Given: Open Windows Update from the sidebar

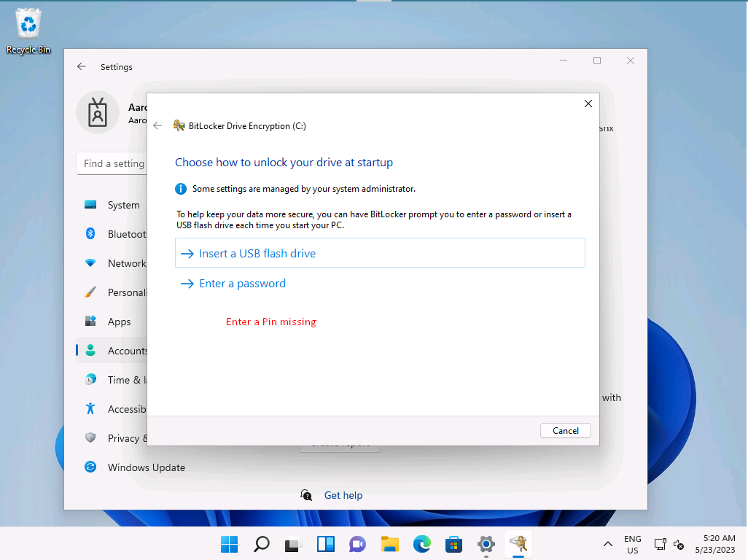Looking at the screenshot, I should [90, 467].
